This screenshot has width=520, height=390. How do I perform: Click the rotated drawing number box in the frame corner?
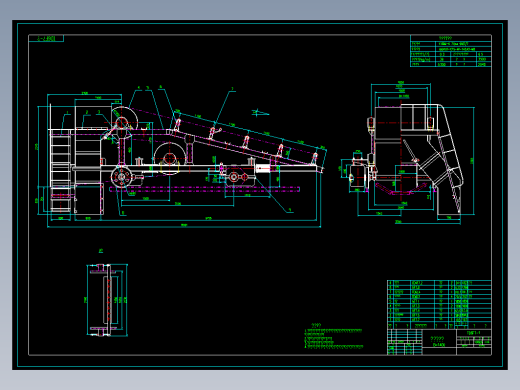(46, 39)
